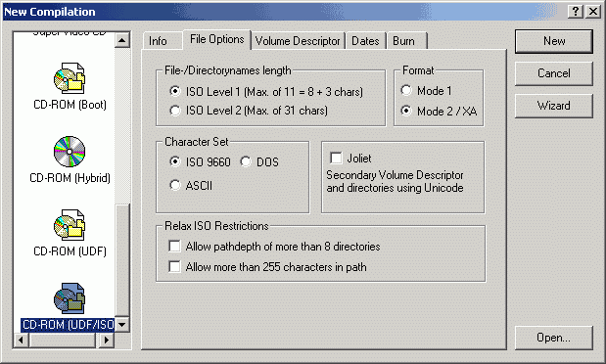Select the CD-ROM (Boot) compilation icon

coord(70,78)
